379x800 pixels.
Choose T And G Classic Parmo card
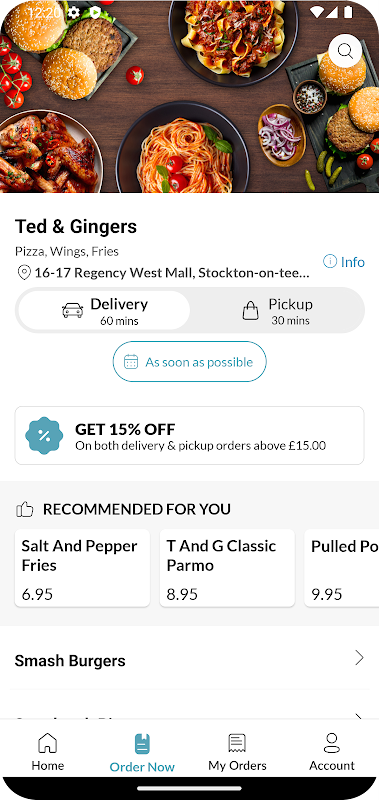(x=227, y=568)
